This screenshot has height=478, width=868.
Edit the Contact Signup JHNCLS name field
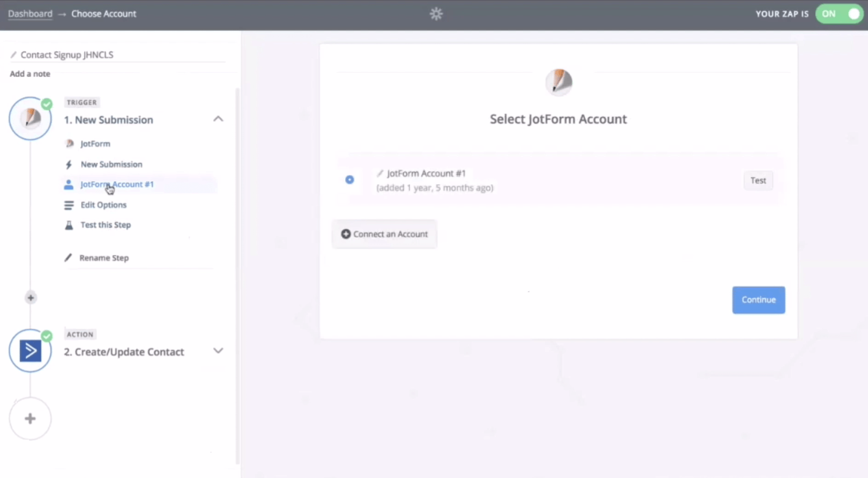pyautogui.click(x=118, y=55)
